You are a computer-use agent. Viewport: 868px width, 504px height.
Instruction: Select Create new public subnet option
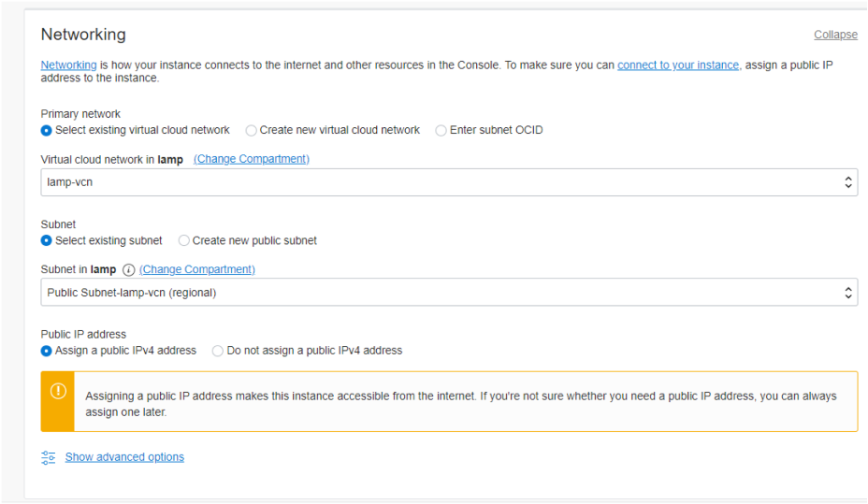coord(184,241)
